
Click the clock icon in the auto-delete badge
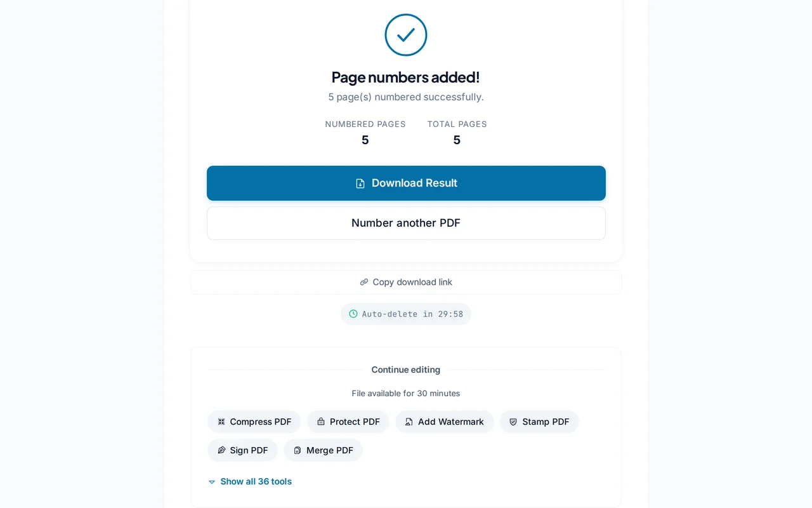pos(353,314)
